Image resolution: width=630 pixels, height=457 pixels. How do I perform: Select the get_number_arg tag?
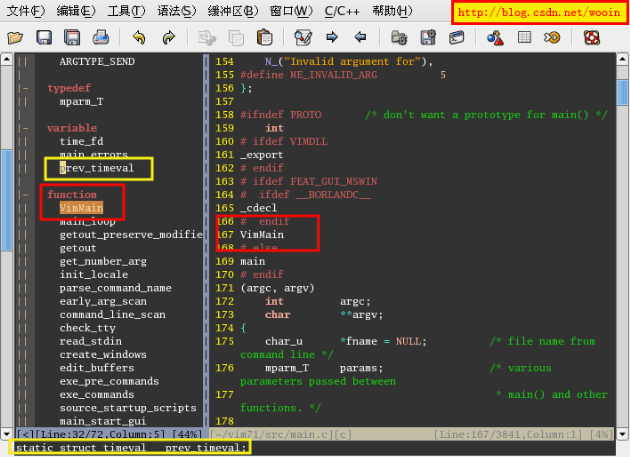pyautogui.click(x=103, y=261)
